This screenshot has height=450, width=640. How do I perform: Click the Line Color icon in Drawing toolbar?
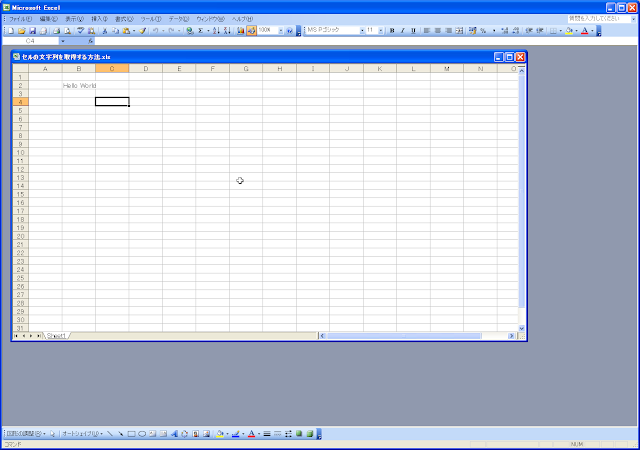pos(236,434)
